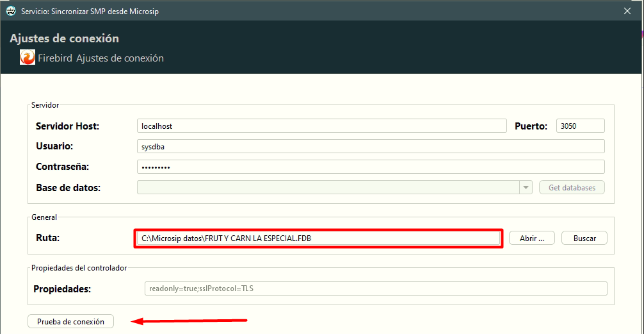The image size is (644, 334).
Task: Click the Puerto field showing 3050
Action: [x=581, y=126]
